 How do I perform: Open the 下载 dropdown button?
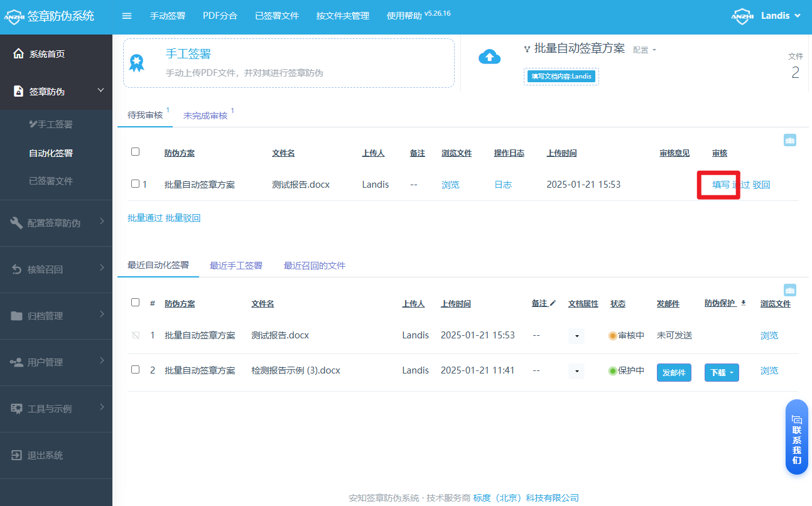pos(721,372)
